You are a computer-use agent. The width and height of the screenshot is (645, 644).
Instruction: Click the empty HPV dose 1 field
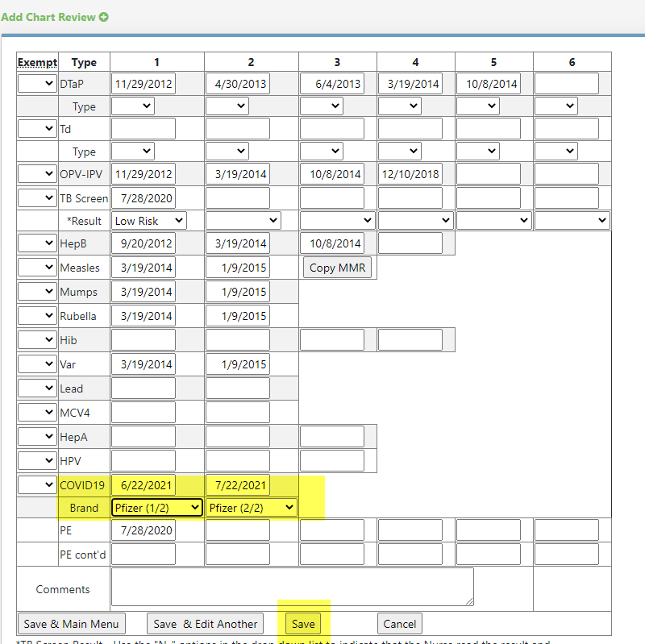click(x=144, y=461)
